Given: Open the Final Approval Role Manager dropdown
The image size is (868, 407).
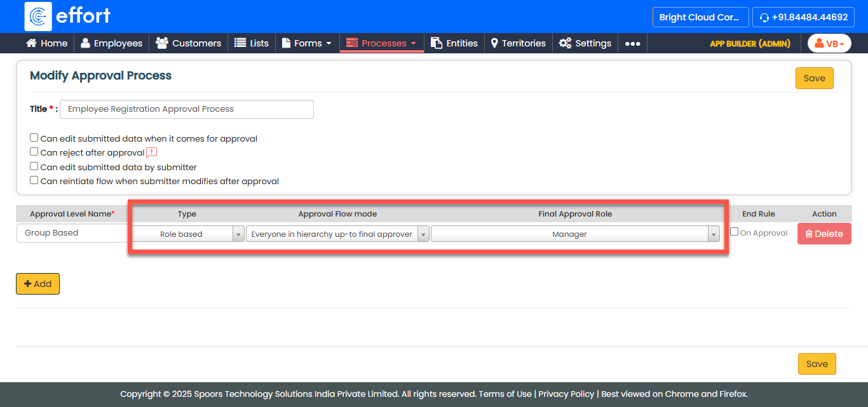Looking at the screenshot, I should (575, 234).
